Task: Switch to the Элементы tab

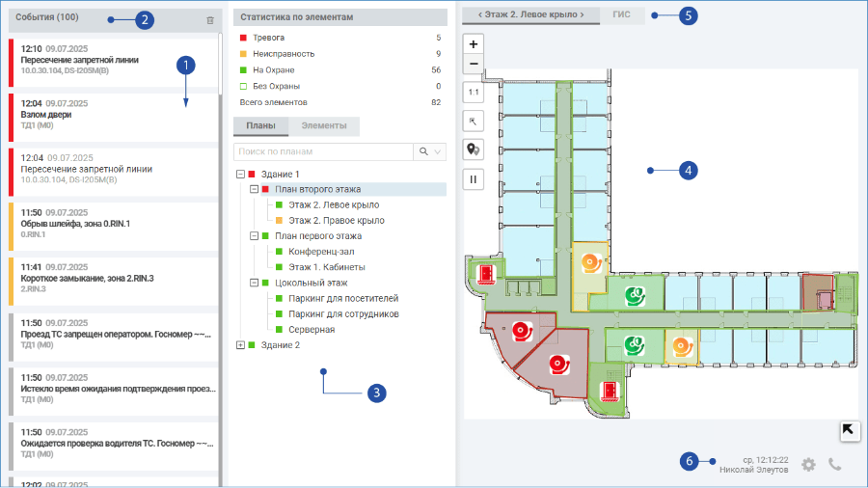Action: [x=324, y=125]
